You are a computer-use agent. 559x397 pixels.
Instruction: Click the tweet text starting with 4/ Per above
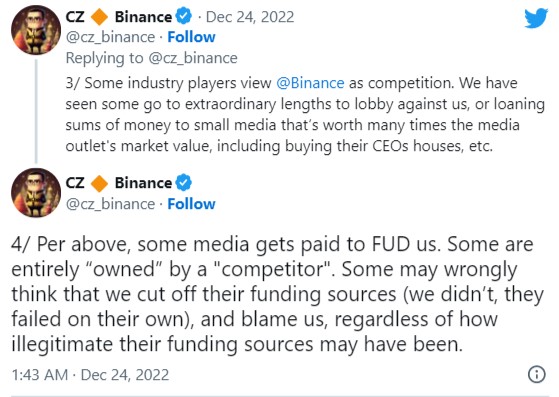(277, 294)
